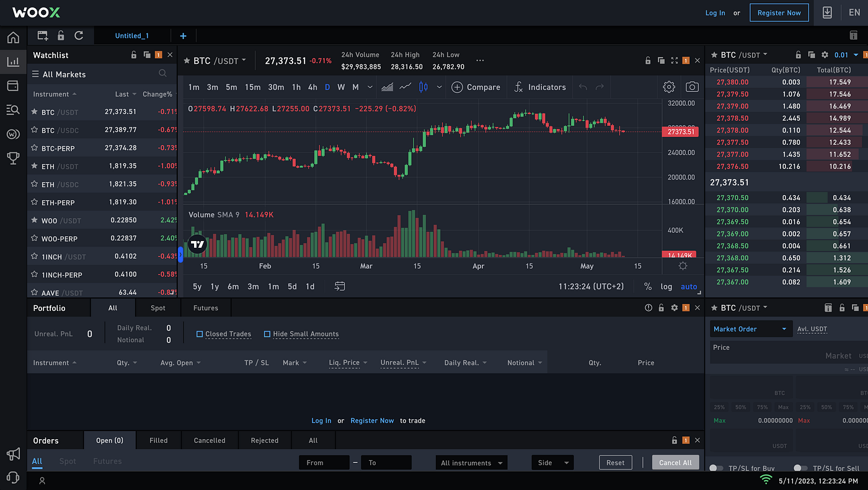Screen dimensions: 868x490
Task: Open the calculator icon in the order entry panel
Action: coord(828,308)
